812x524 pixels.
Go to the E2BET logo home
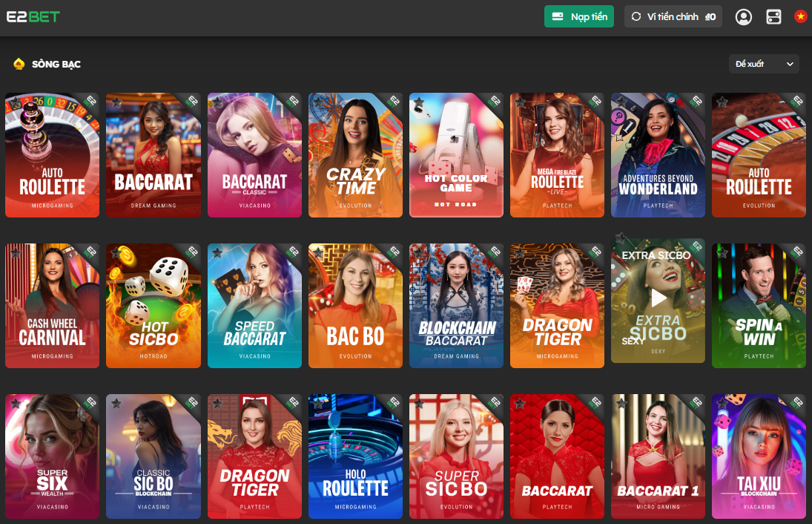pos(33,16)
